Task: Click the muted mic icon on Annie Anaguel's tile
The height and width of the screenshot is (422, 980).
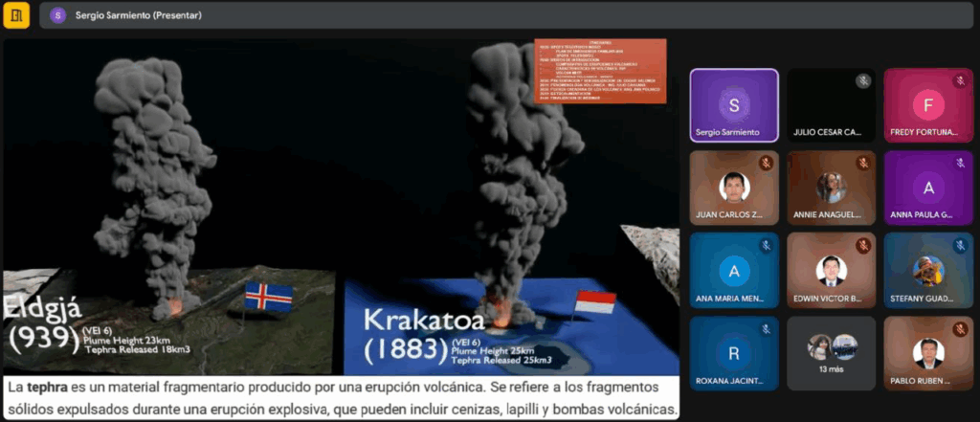Action: click(862, 164)
